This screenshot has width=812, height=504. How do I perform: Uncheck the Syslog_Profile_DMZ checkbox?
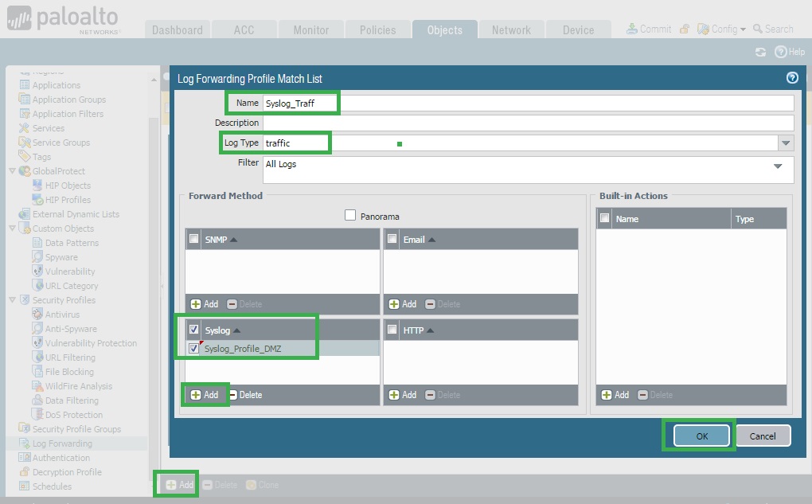(x=194, y=348)
